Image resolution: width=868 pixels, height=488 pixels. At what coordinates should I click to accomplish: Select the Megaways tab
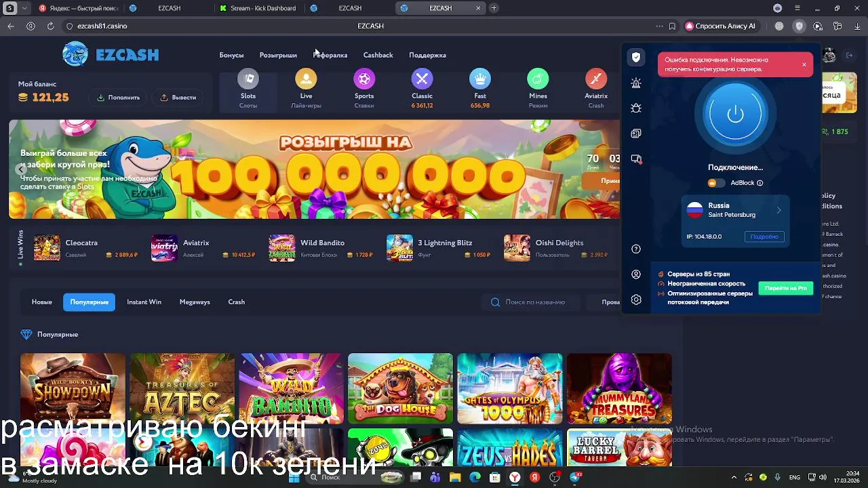tap(195, 302)
